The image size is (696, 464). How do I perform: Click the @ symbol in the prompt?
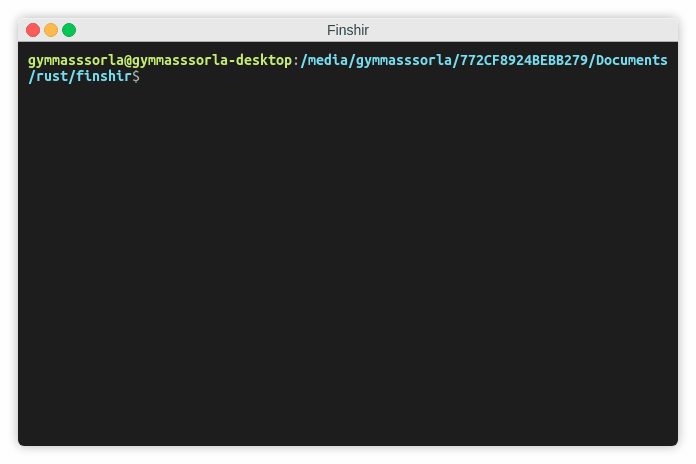128,60
